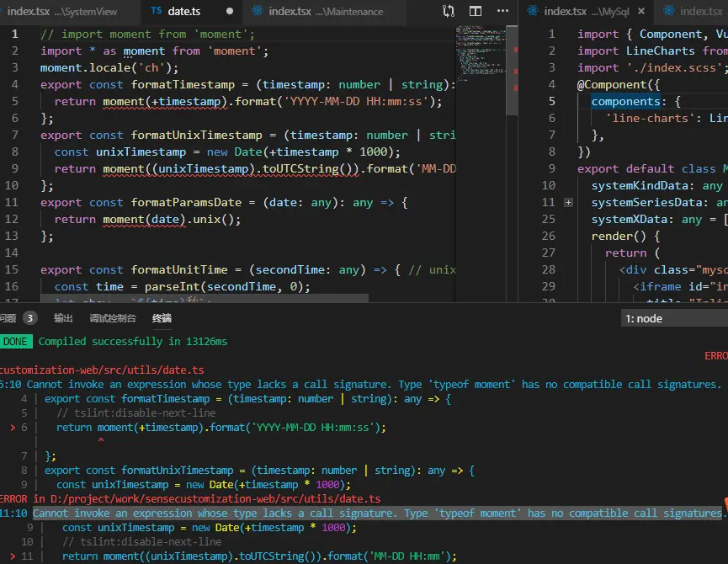
Task: Click the highlighted 11:10 error message
Action: [377, 513]
